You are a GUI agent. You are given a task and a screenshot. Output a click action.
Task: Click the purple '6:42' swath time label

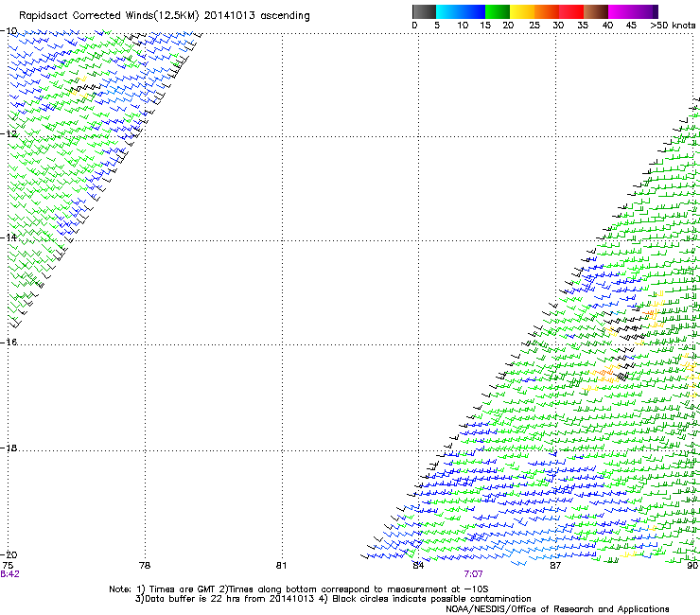9,574
